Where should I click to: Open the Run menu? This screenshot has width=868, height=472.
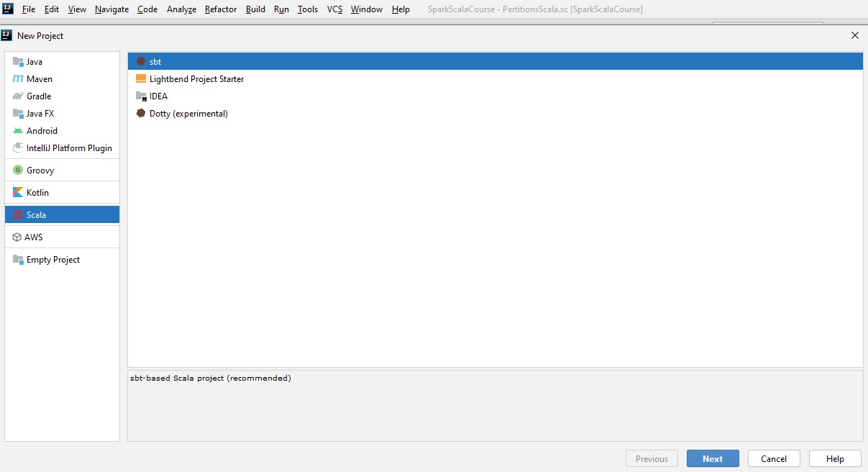281,9
